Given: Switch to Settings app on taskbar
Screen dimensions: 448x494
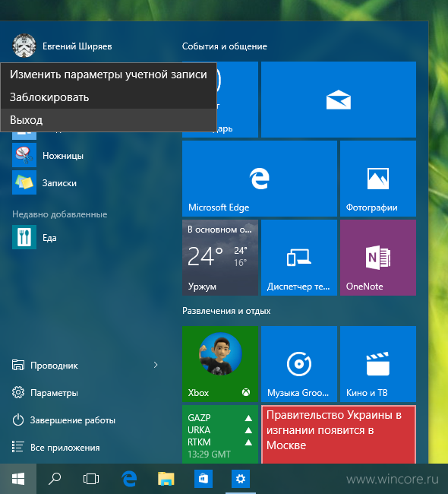Looking at the screenshot, I should 241,479.
